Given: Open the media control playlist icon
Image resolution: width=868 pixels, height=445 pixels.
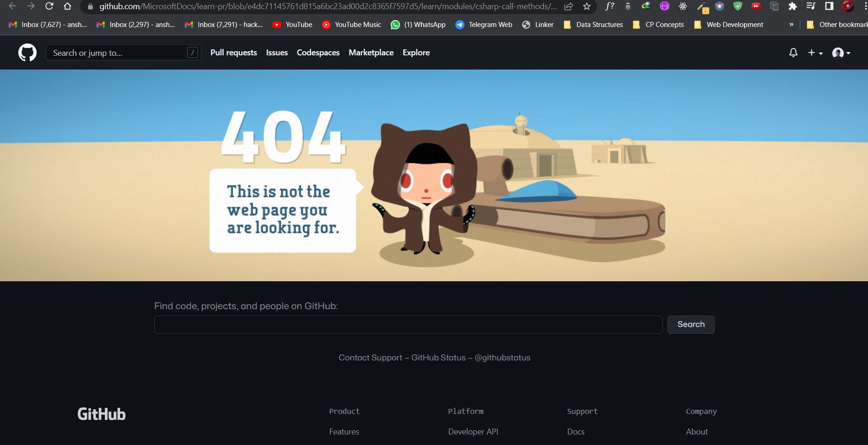Looking at the screenshot, I should coord(811,6).
